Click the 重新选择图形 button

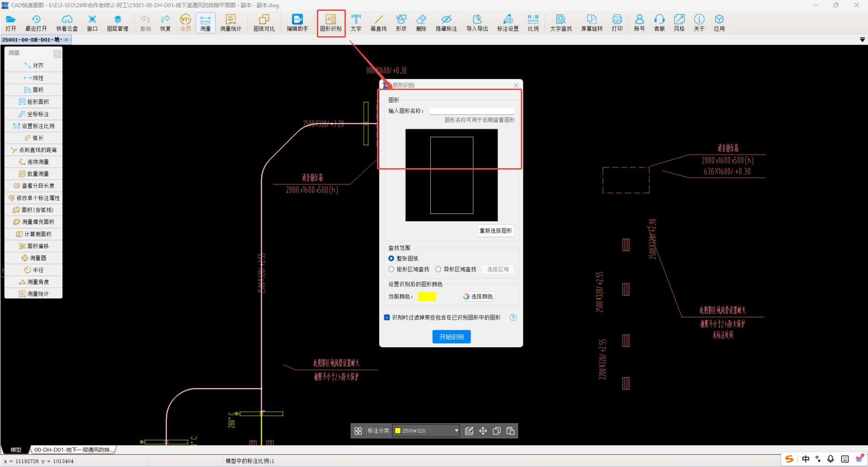tap(495, 231)
